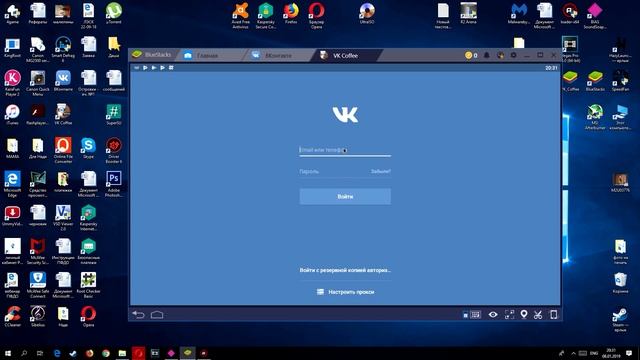Open CCleaner desktop shortcut

(x=12, y=317)
